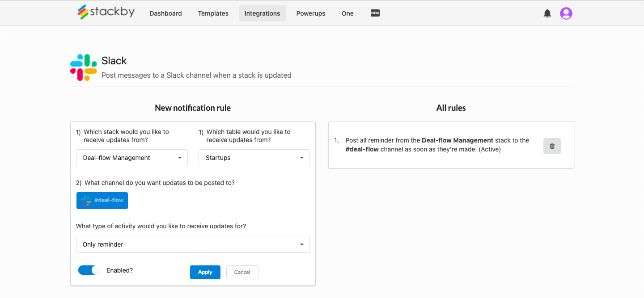Click the Apply button
The width and height of the screenshot is (644, 298).
(205, 272)
